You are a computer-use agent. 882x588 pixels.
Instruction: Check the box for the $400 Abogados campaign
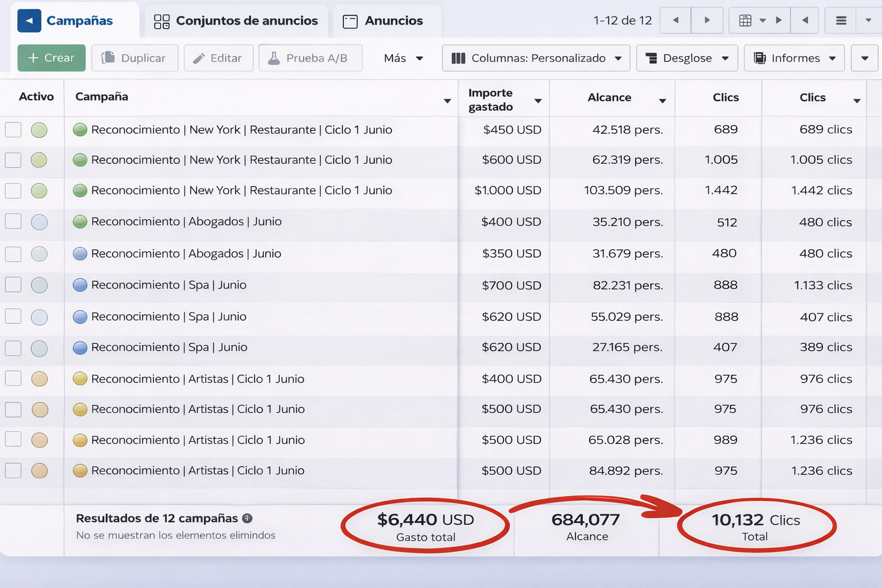(x=13, y=222)
